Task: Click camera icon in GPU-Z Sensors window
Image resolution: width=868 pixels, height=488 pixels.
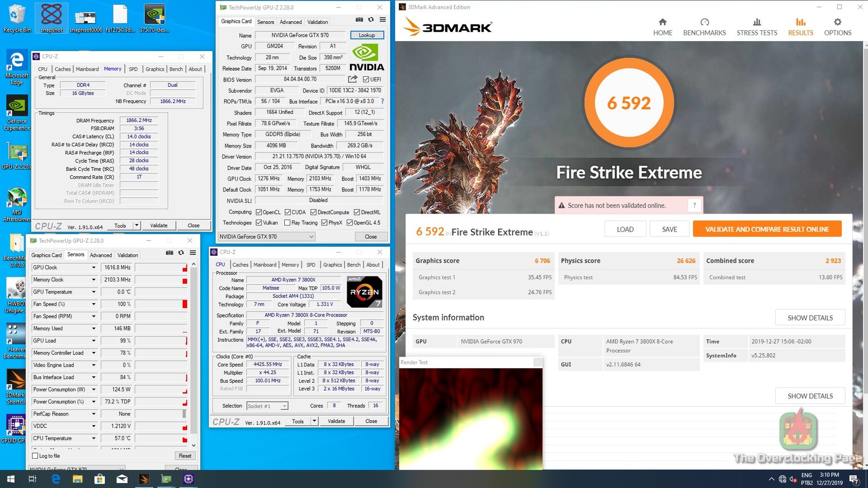Action: click(169, 253)
